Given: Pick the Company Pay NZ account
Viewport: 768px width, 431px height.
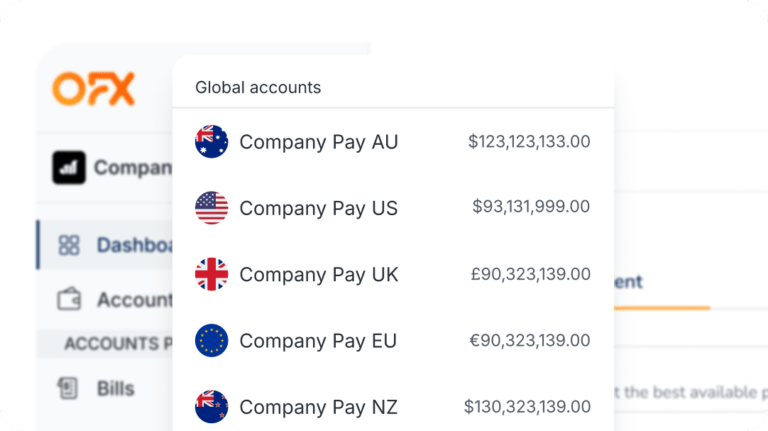Looking at the screenshot, I should point(319,407).
